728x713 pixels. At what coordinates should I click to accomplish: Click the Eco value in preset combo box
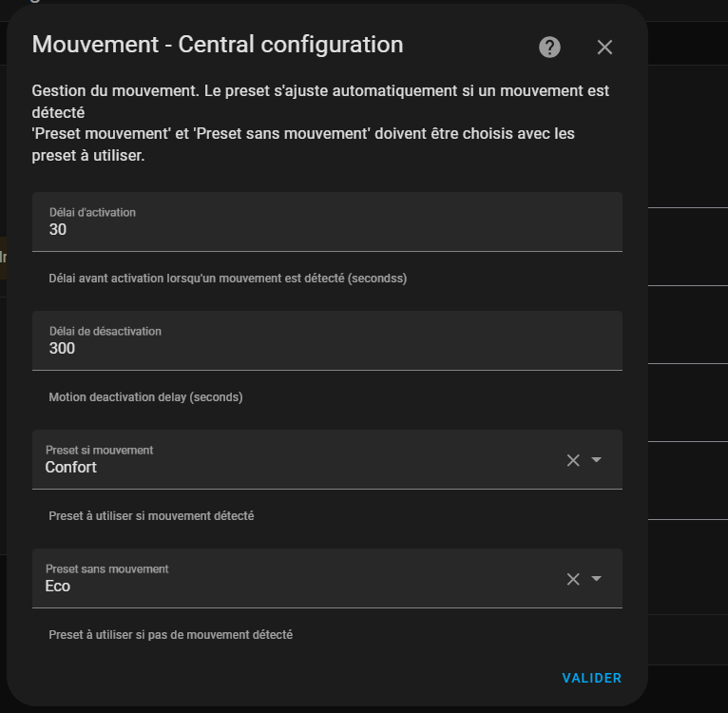[58, 587]
